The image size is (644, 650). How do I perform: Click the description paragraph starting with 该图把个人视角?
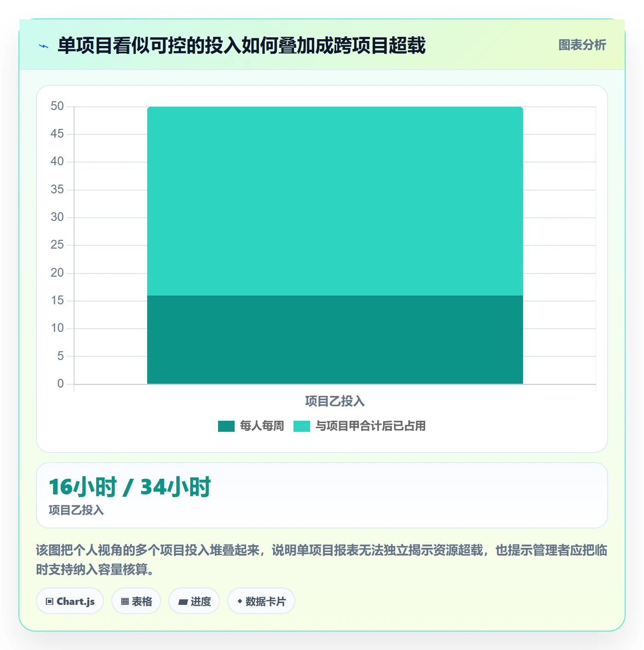tap(322, 560)
